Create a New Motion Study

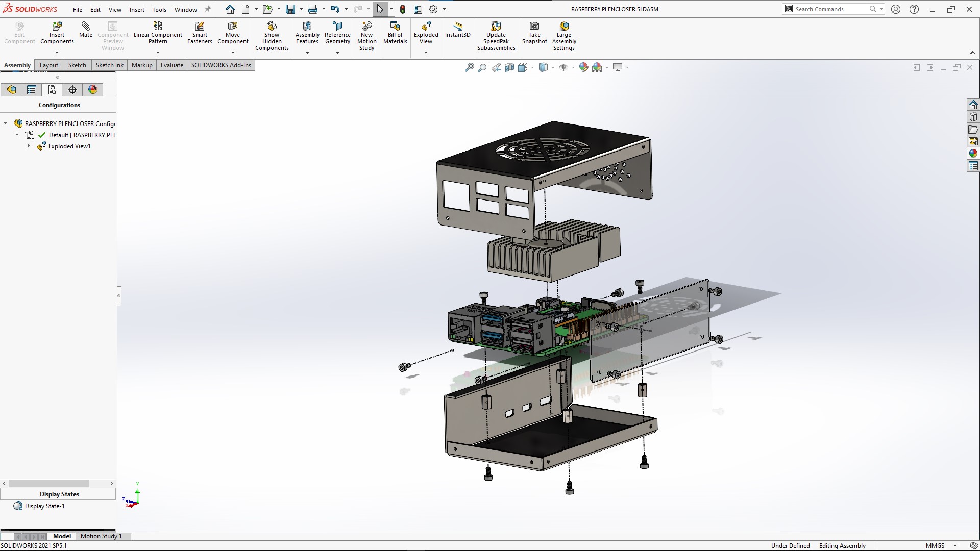[x=366, y=36]
